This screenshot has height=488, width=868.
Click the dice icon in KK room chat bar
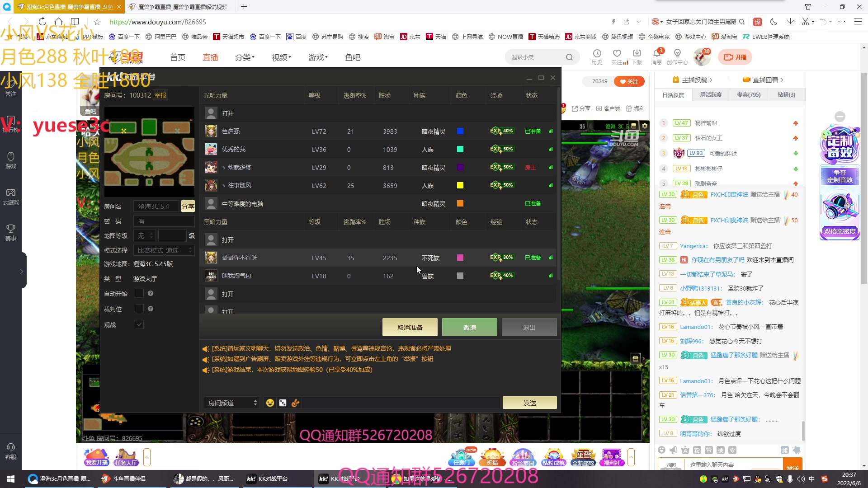(x=283, y=403)
